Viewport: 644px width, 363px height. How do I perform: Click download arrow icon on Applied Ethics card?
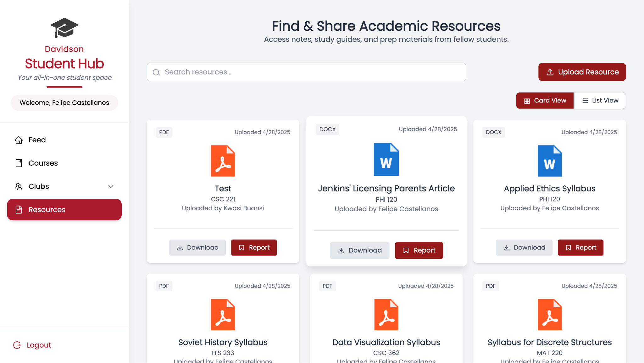(x=507, y=248)
